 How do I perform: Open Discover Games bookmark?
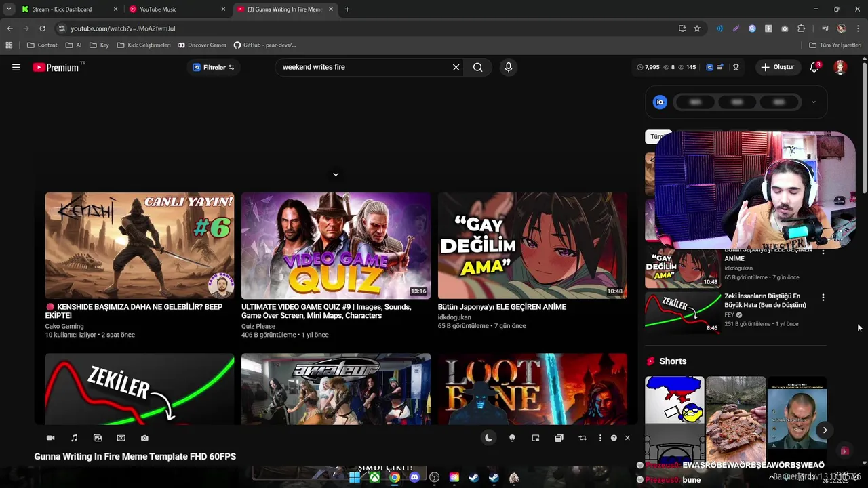(202, 45)
